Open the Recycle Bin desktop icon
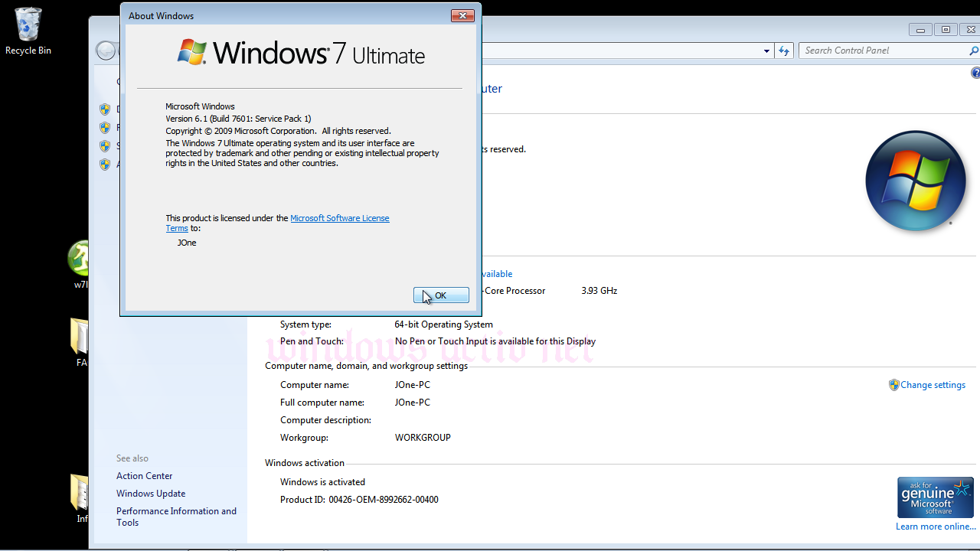The height and width of the screenshot is (551, 980). coord(28,31)
